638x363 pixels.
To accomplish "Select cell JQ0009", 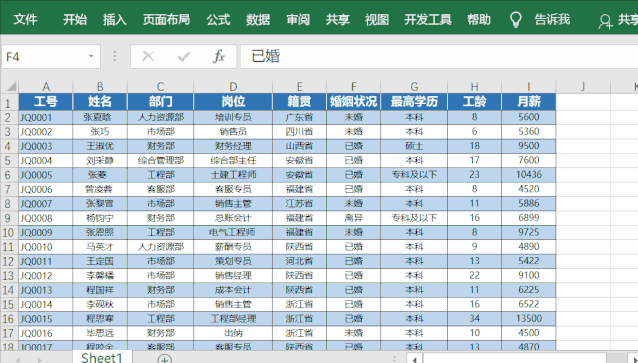I will [x=46, y=232].
